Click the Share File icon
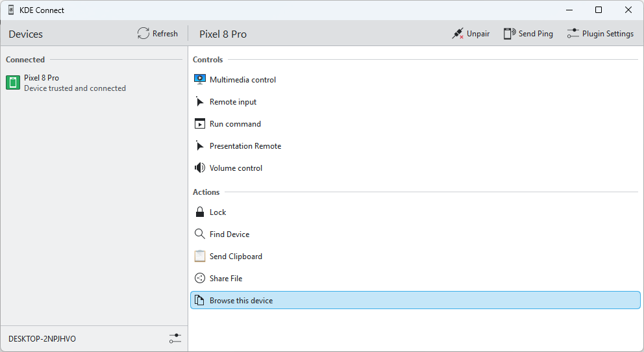The image size is (644, 352). pyautogui.click(x=199, y=279)
